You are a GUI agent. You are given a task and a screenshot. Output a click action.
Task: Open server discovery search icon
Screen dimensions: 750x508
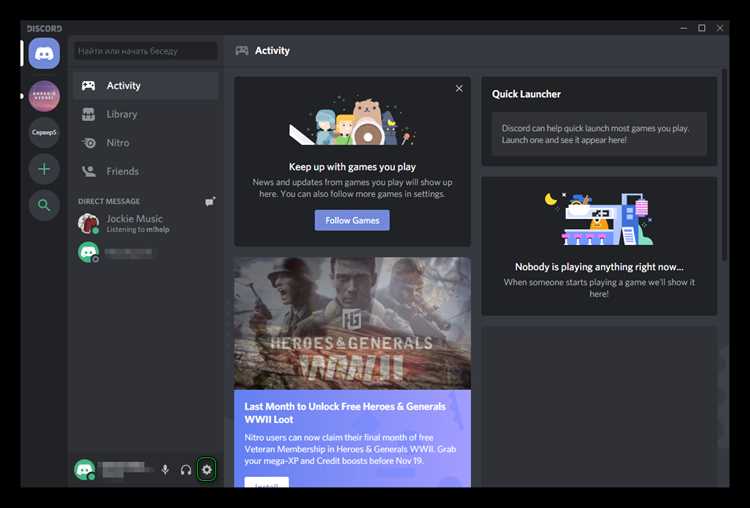pos(44,205)
